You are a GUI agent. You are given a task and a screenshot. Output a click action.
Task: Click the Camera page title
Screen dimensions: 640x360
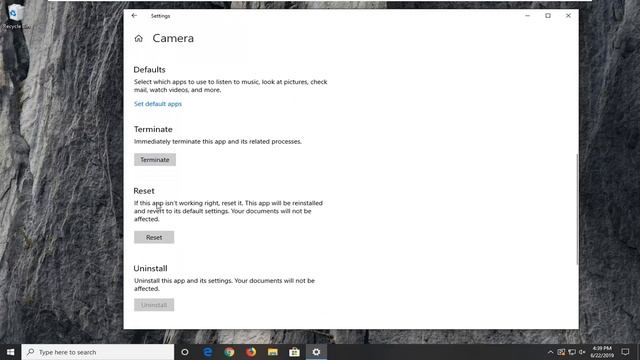(173, 38)
